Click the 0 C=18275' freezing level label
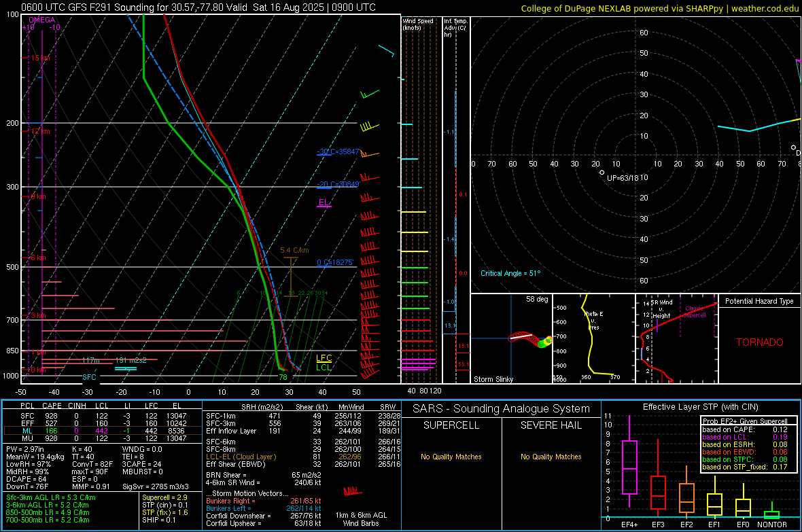Viewport: 802px width, 532px height. pyautogui.click(x=335, y=262)
